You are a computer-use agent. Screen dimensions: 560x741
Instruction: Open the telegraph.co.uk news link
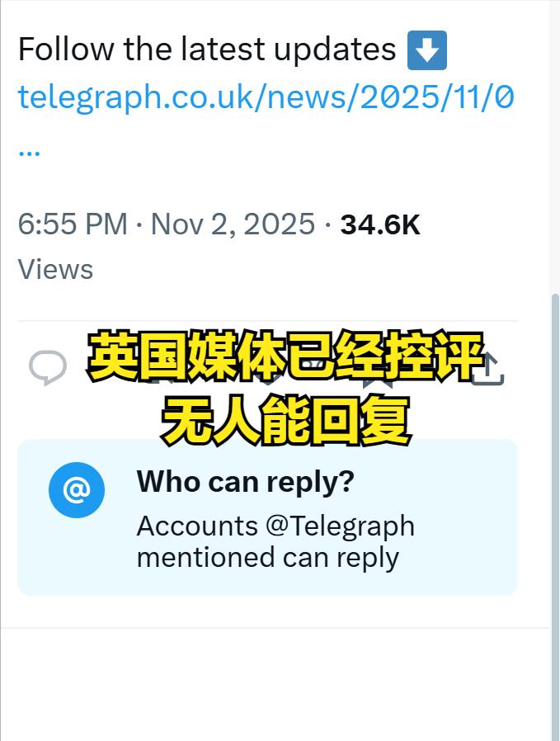pos(266,97)
